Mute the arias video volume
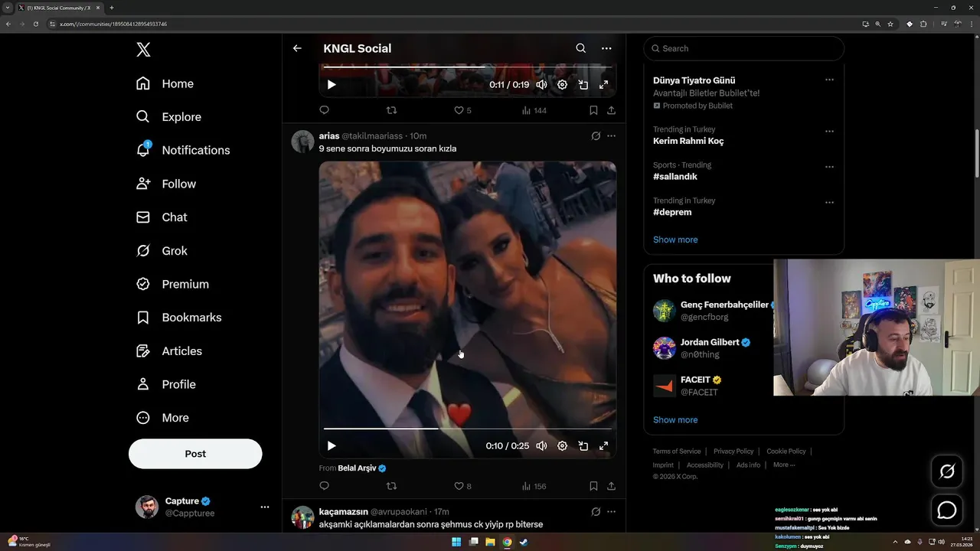Screen dimensions: 980x551 (541, 446)
